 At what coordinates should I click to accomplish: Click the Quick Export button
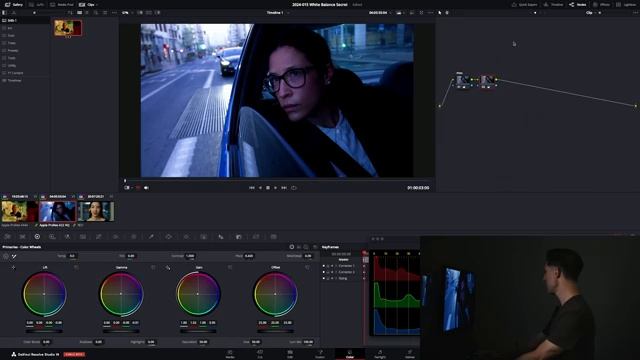[524, 4]
